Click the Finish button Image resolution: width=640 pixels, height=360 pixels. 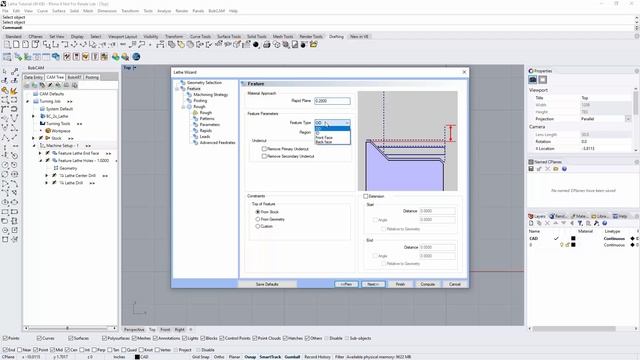point(400,284)
